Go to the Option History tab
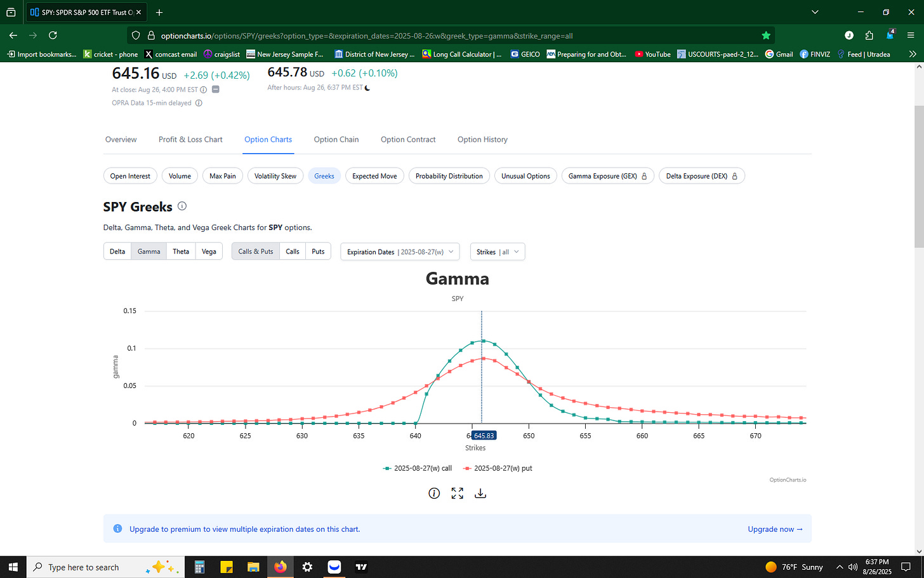 [482, 140]
